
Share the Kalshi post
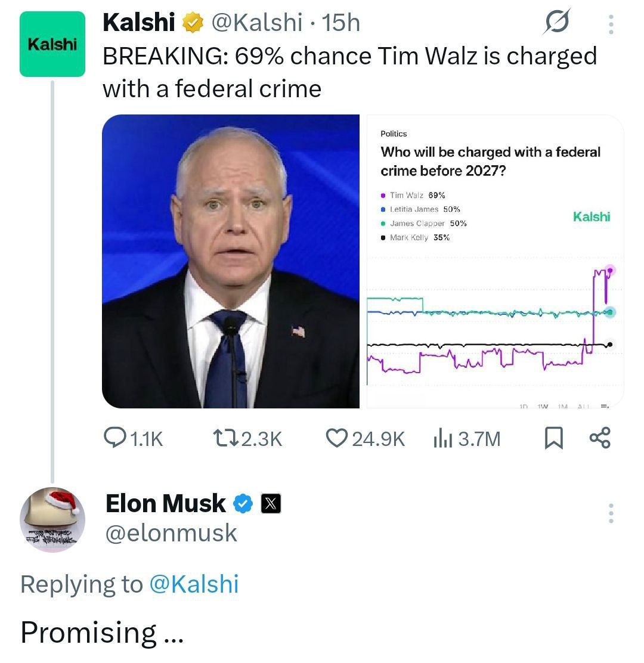coord(600,438)
